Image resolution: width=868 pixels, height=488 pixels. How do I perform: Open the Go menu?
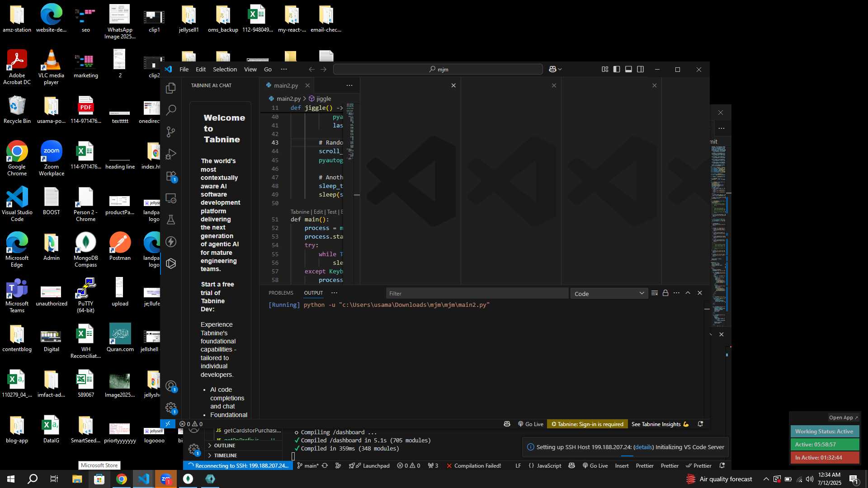tap(268, 69)
